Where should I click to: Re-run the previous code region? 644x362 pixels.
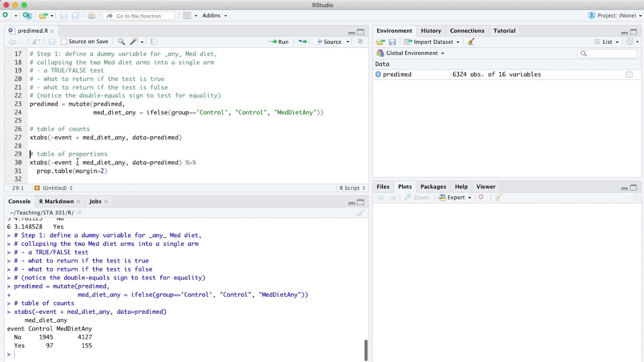point(302,42)
